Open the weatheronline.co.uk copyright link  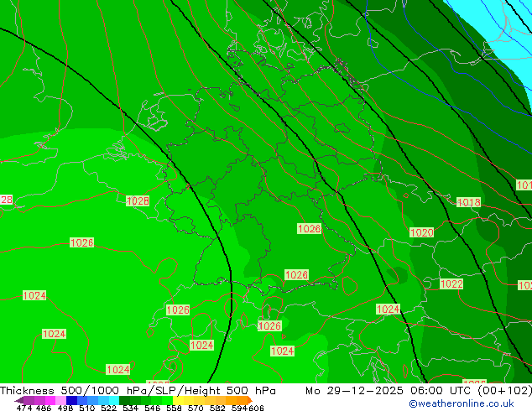[x=462, y=403]
